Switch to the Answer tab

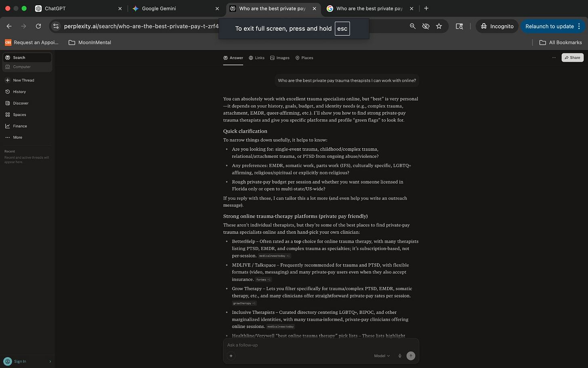[x=233, y=58]
